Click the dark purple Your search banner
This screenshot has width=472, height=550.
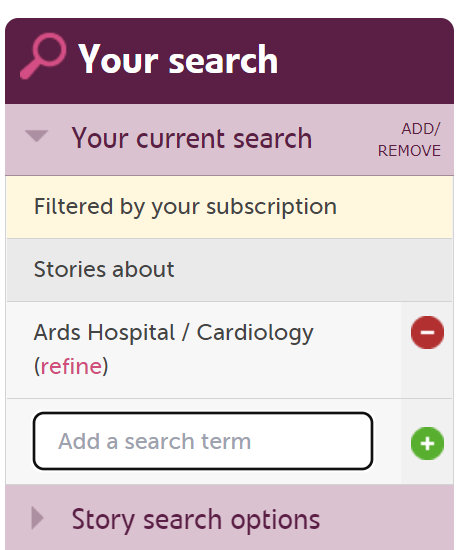(229, 61)
